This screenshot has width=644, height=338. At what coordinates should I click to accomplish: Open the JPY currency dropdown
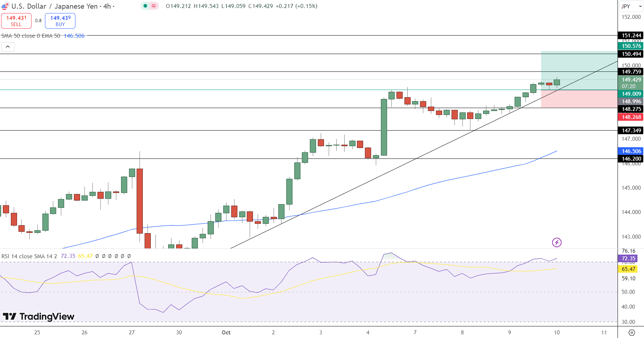[631, 6]
